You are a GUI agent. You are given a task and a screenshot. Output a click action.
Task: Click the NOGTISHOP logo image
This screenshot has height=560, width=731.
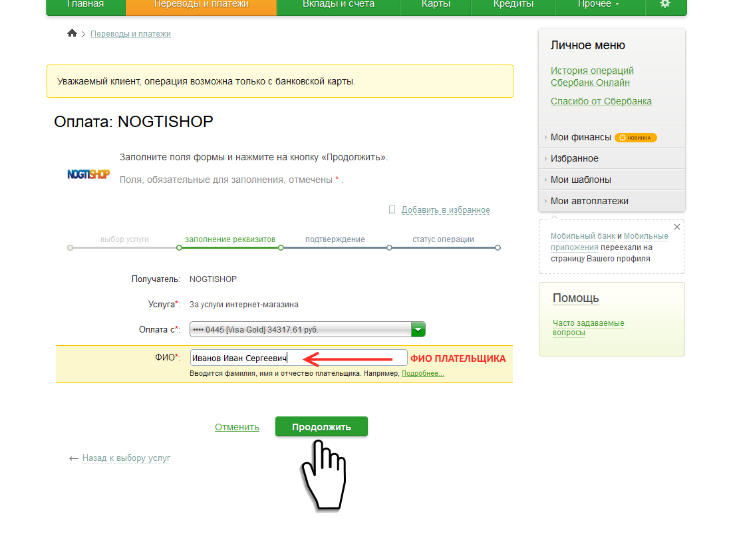click(x=88, y=174)
